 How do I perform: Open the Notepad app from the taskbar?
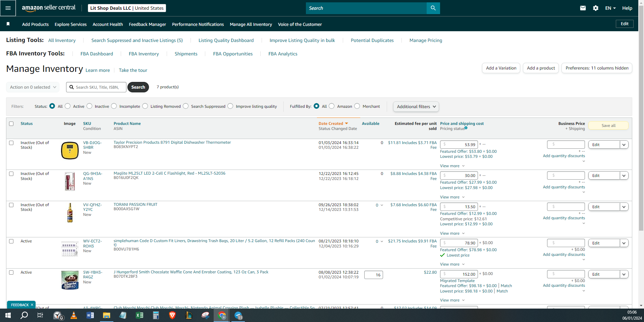[123, 315]
